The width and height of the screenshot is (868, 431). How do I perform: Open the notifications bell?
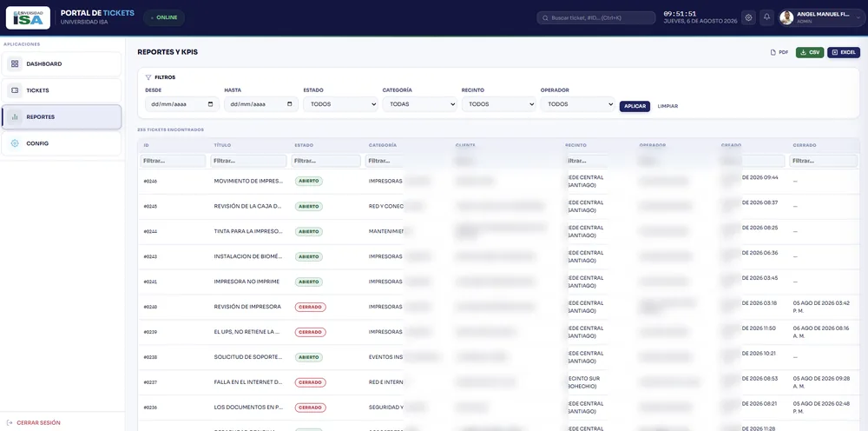pyautogui.click(x=766, y=17)
